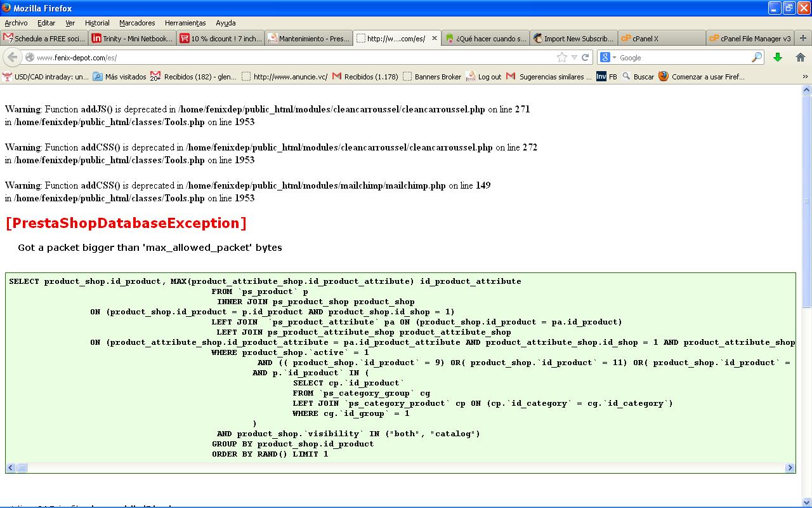Open the Editar menu
This screenshot has width=812, height=508.
click(x=46, y=23)
